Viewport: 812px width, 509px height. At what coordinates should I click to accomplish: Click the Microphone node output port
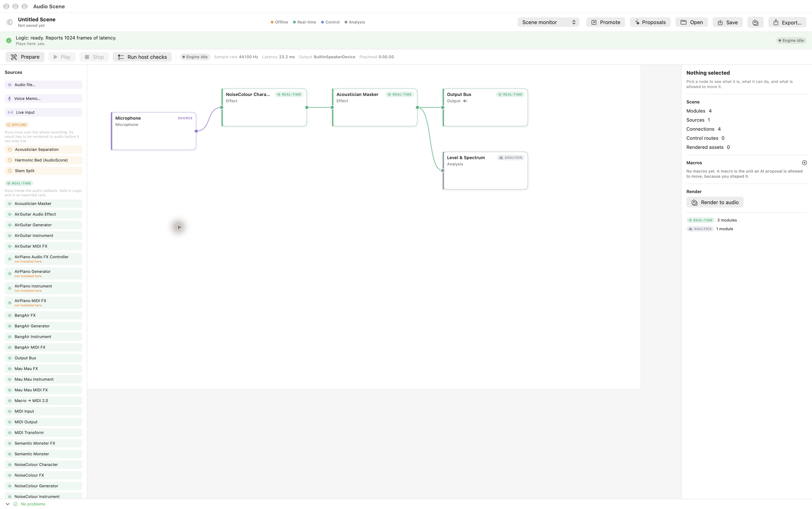point(196,131)
